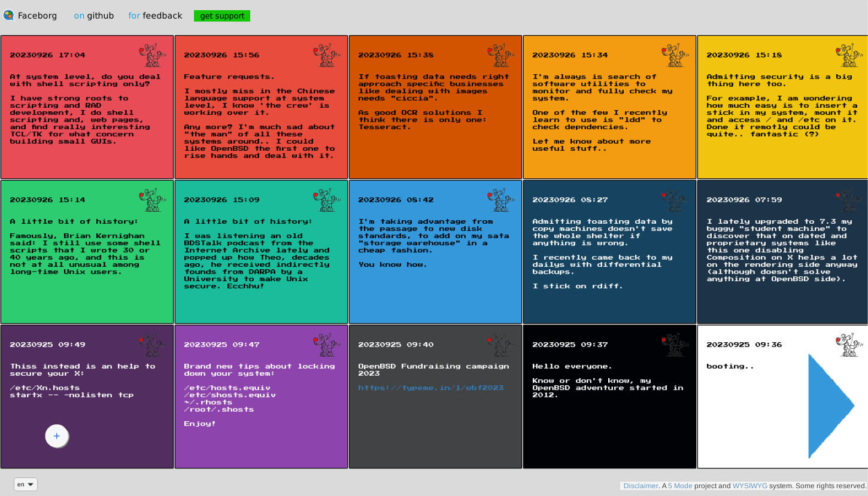Click the round plus add-post button

(x=57, y=436)
